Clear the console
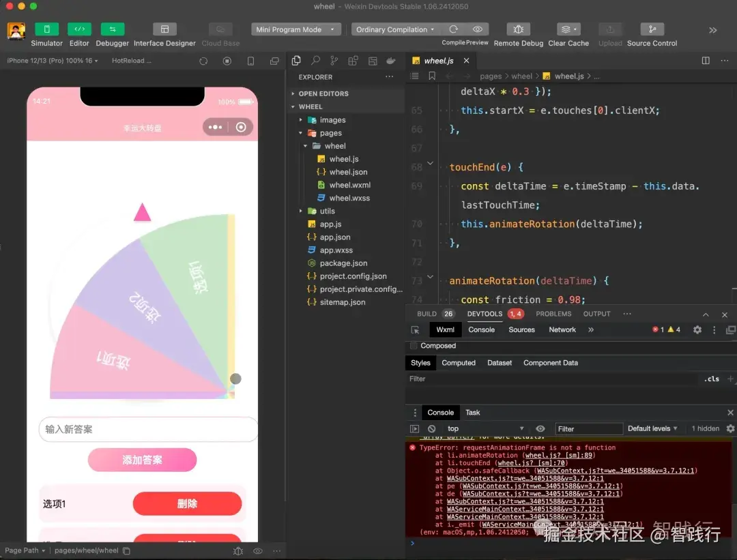The image size is (737, 560). point(431,428)
